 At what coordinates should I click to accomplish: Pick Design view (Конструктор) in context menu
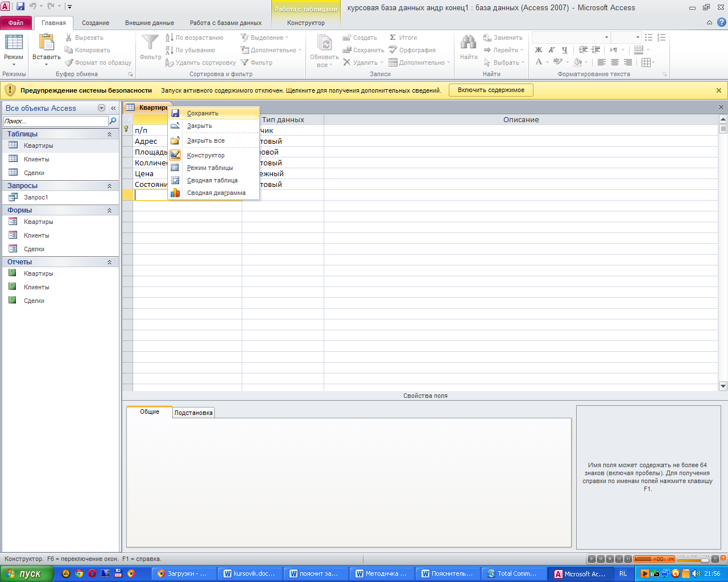(213, 155)
